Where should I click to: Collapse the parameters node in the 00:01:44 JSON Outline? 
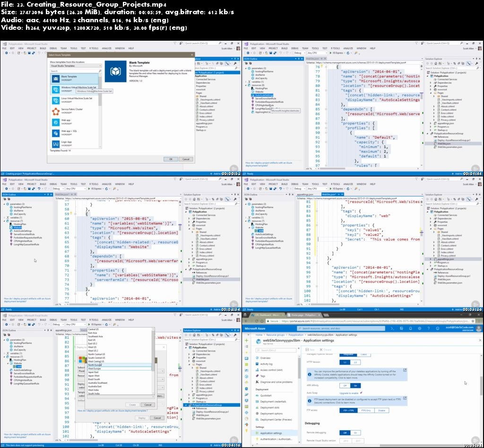click(246, 68)
